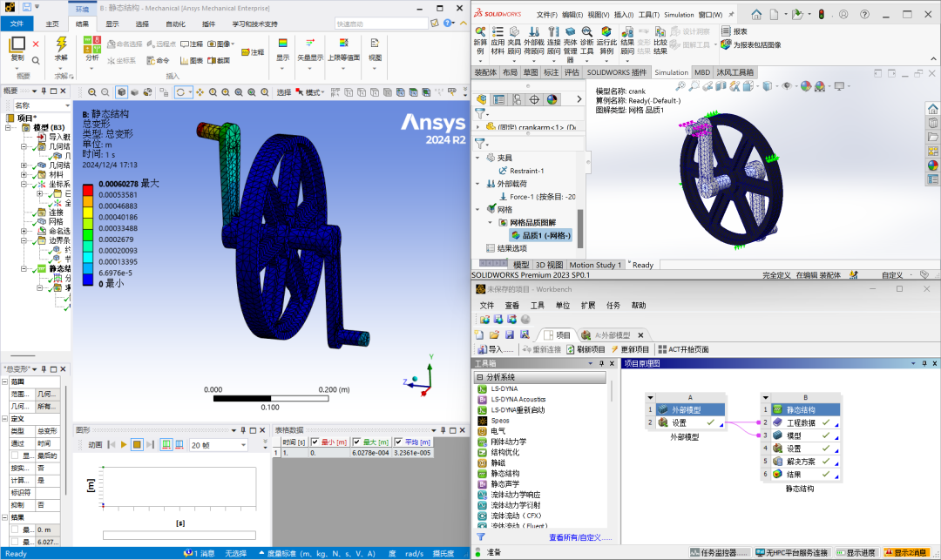Collapse the 范围 section in Ansys details panel

point(5,381)
